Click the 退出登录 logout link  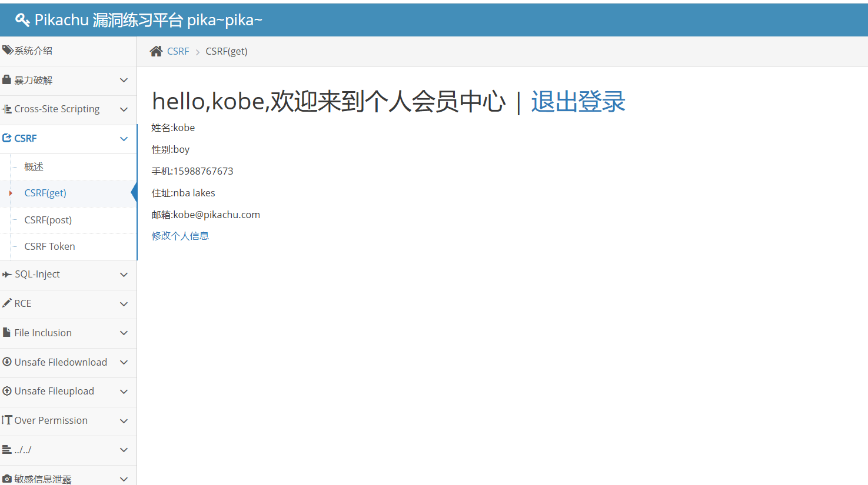(578, 102)
